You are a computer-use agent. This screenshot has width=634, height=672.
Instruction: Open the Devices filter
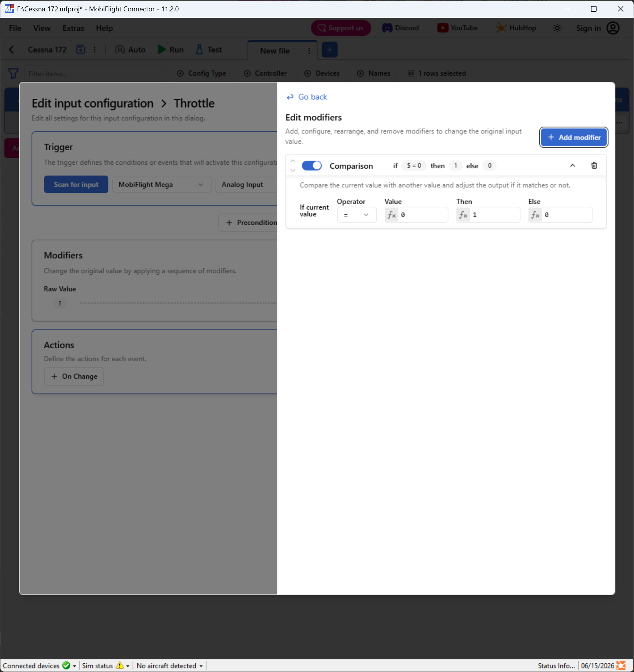pos(322,73)
